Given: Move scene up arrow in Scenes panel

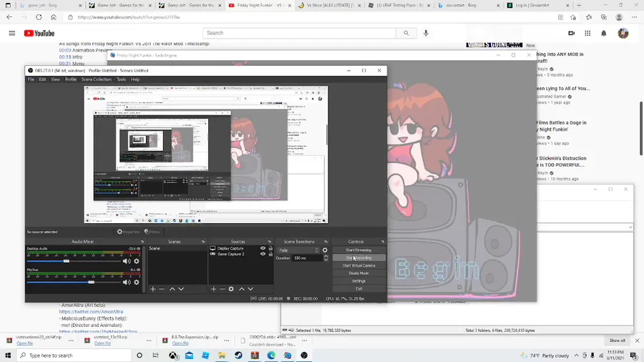Looking at the screenshot, I should 172,289.
